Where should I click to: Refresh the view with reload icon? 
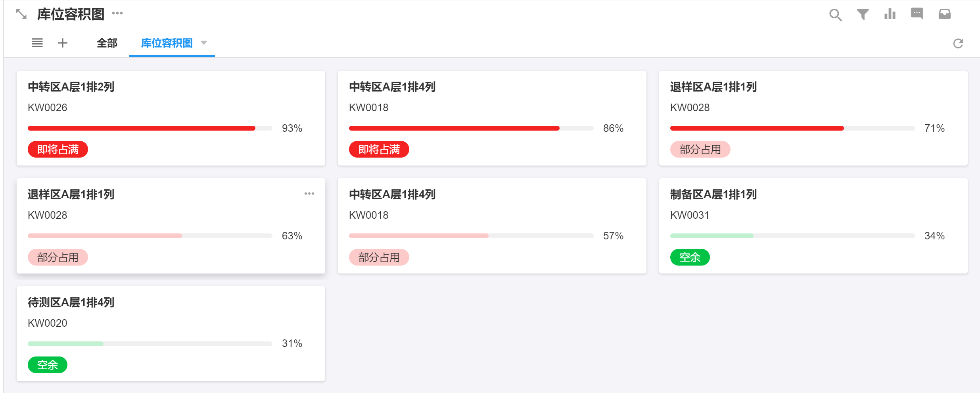coord(958,43)
